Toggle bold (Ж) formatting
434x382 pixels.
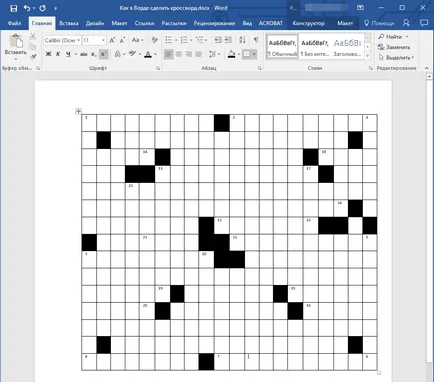pos(48,54)
